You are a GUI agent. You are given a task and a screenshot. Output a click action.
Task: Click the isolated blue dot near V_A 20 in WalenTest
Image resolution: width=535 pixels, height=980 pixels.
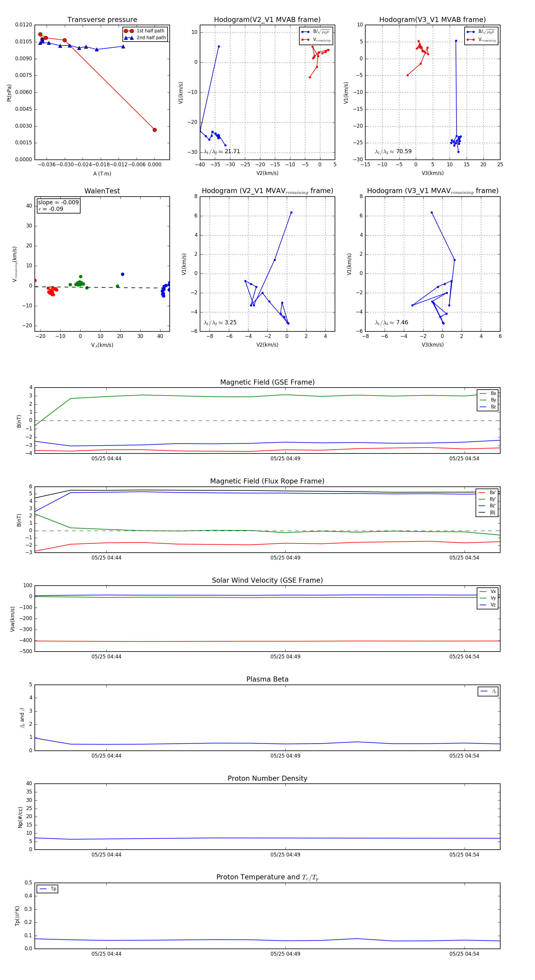coord(122,274)
